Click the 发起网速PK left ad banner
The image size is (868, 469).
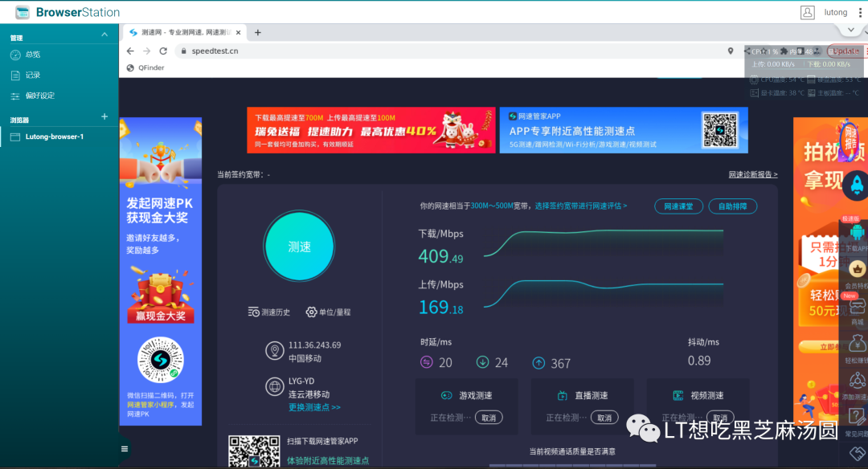[161, 271]
